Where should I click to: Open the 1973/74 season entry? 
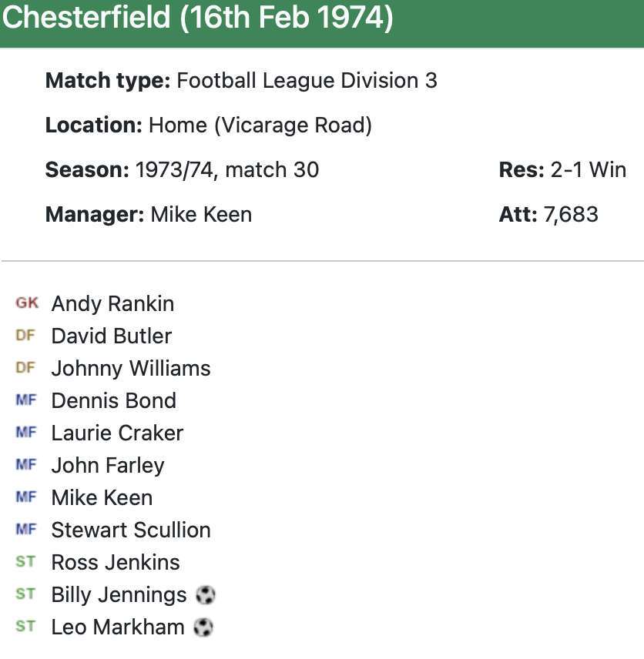173,169
